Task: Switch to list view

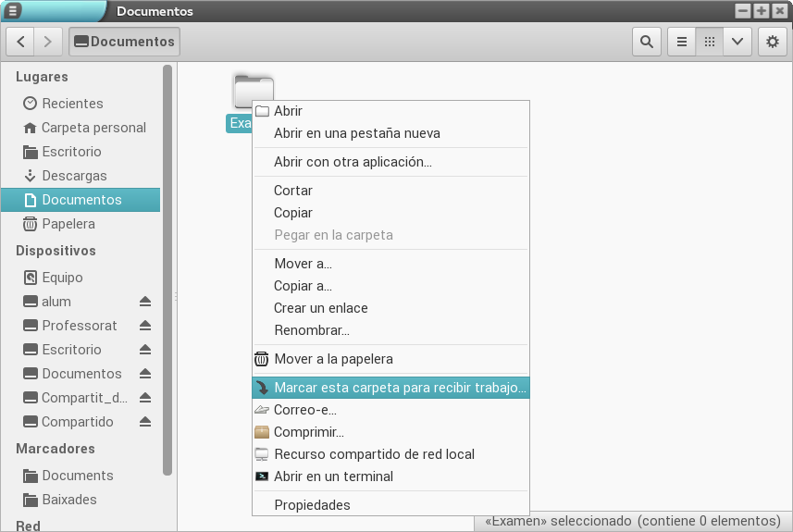Action: 682,42
